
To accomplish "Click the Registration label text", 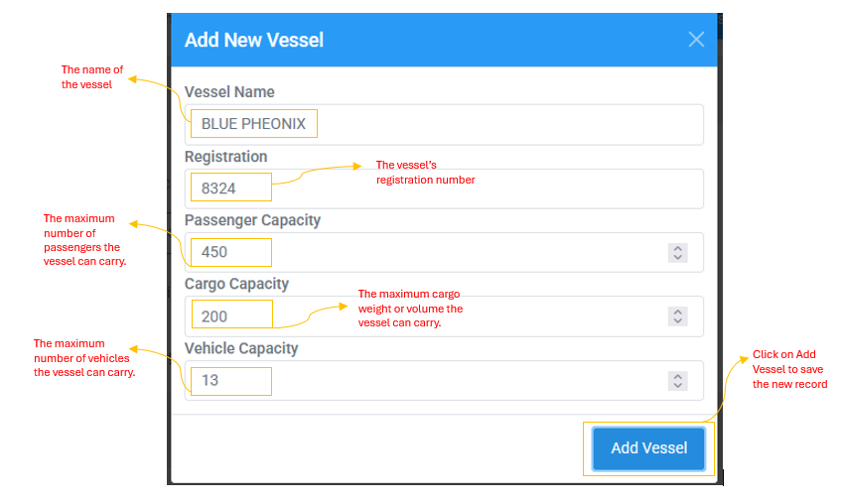I will (225, 157).
